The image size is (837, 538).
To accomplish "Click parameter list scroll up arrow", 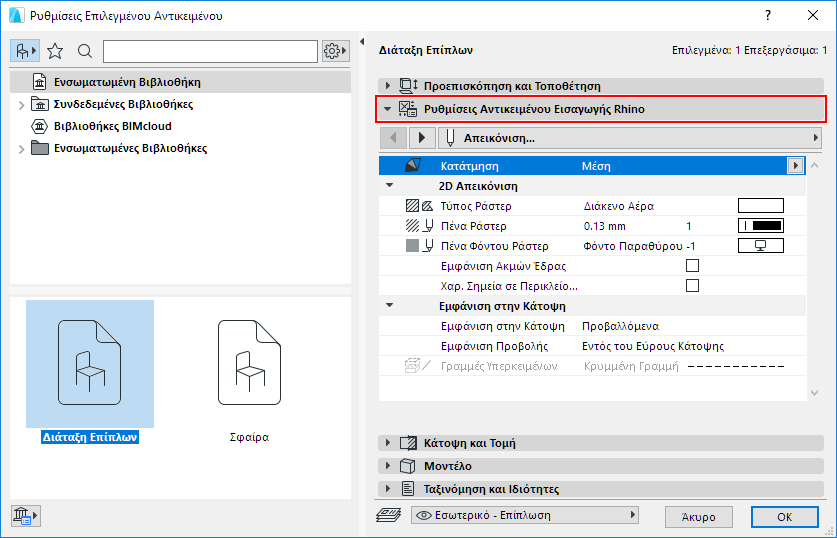I will [x=815, y=165].
